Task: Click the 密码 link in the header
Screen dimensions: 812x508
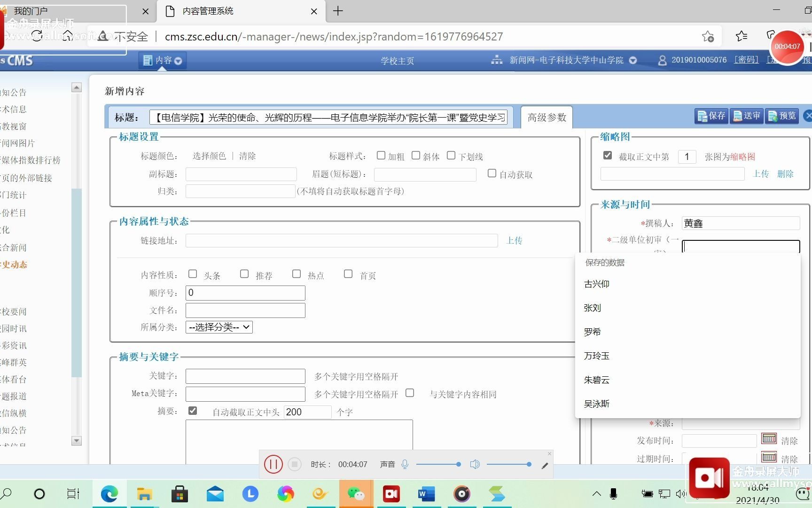Action: coord(746,60)
